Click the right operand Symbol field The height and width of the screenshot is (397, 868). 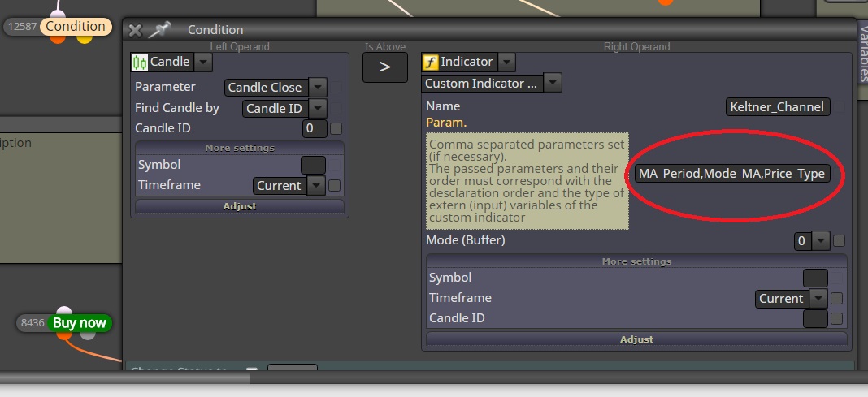815,278
